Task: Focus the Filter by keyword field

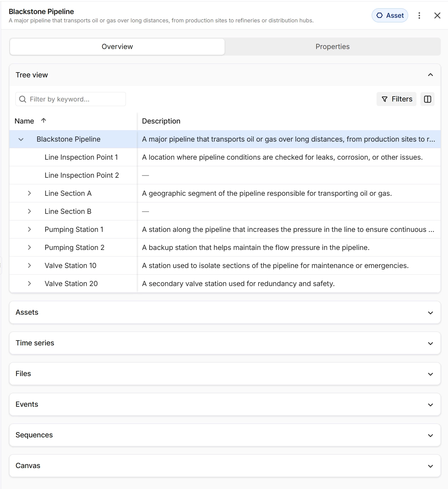Action: point(71,99)
